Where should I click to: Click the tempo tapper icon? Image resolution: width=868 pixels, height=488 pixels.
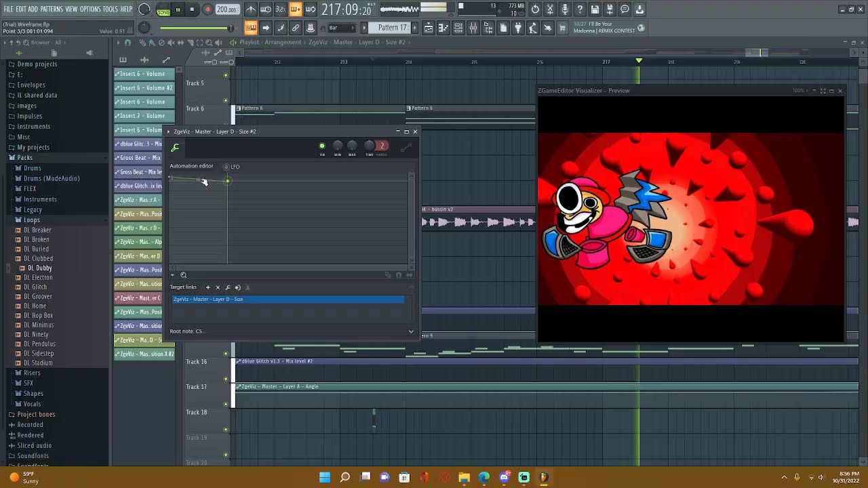pos(533,28)
